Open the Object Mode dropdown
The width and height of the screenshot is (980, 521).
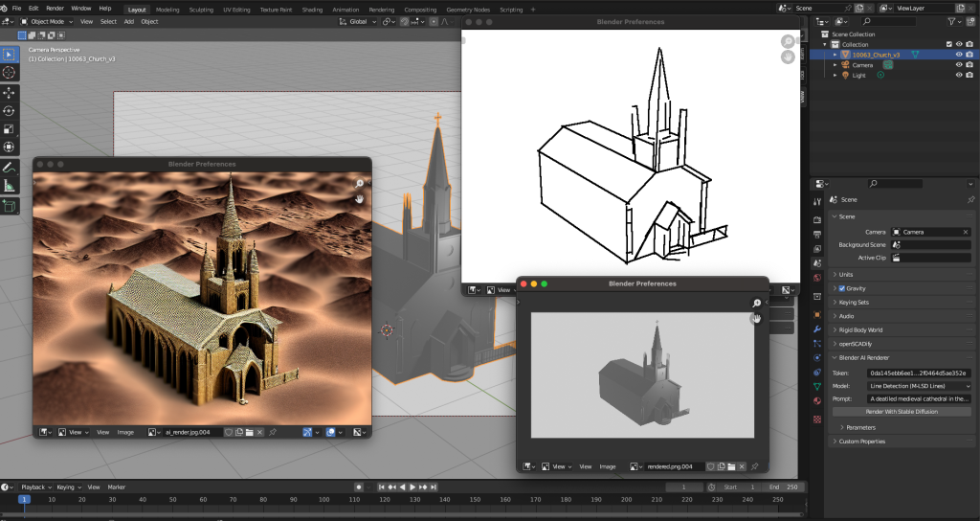click(46, 21)
